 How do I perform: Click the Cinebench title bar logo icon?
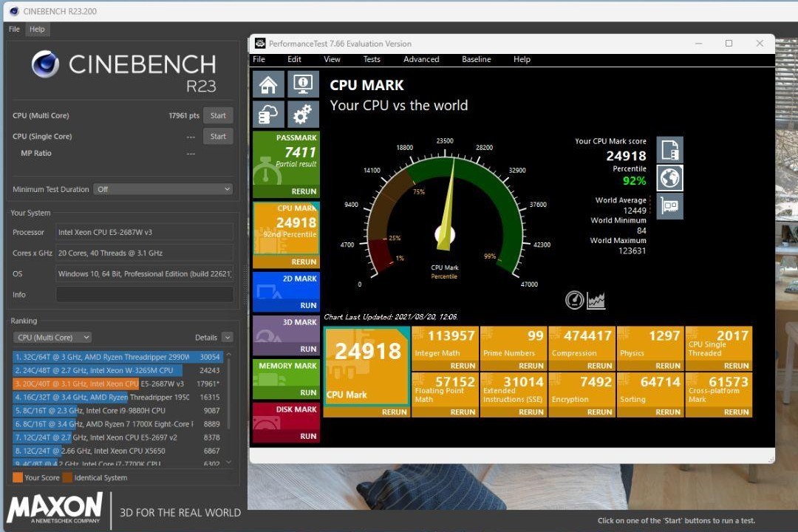[x=14, y=10]
